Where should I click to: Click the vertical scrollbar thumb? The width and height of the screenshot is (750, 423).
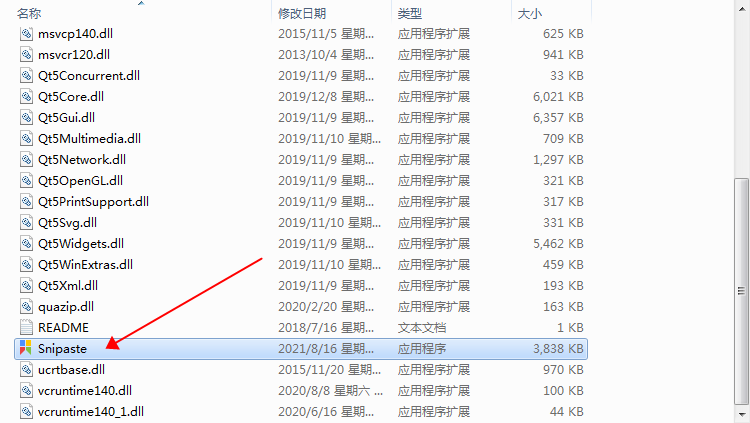(741, 291)
